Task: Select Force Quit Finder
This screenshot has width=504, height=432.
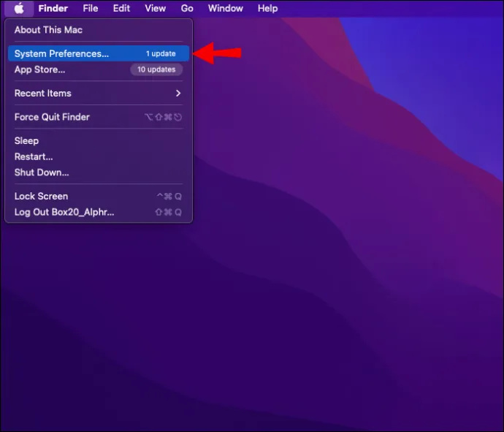Action: tap(99, 117)
